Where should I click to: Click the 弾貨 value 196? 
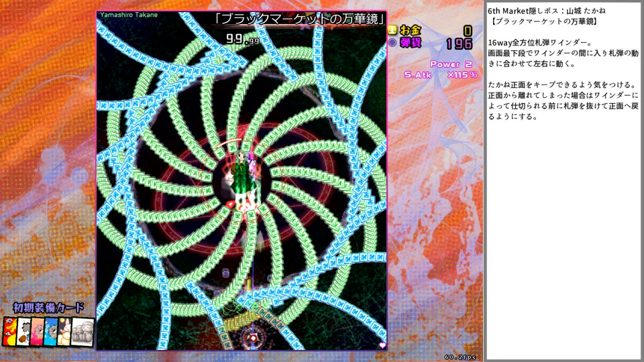tap(460, 44)
